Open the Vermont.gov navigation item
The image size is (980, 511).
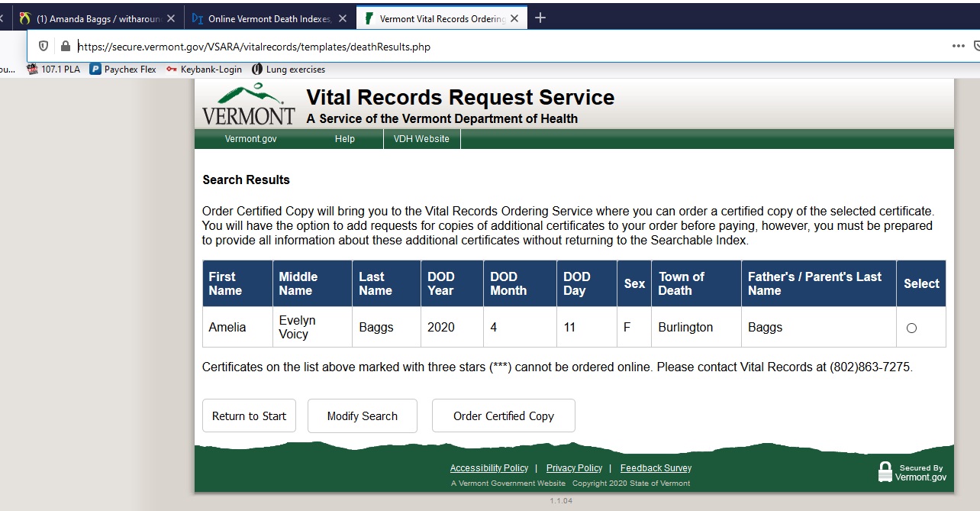[x=250, y=139]
